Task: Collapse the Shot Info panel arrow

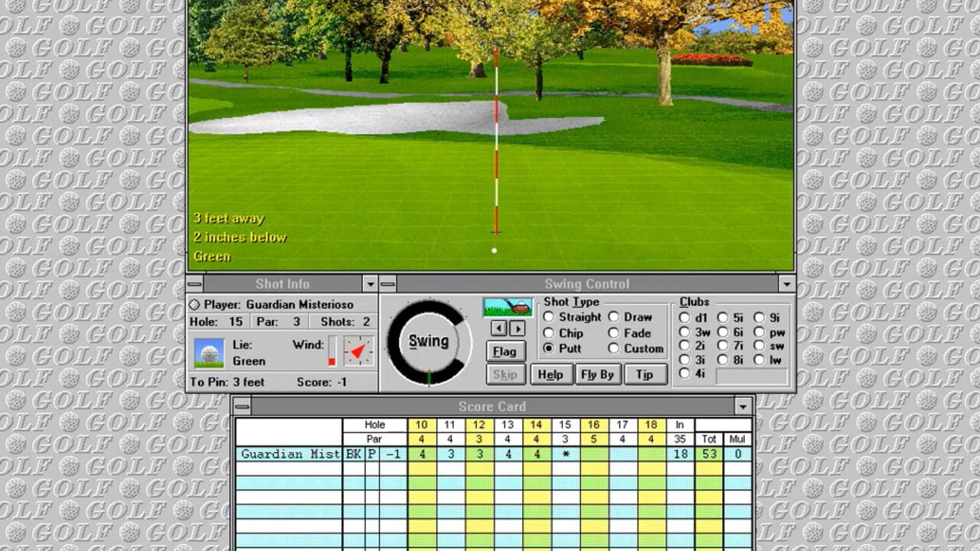Action: [x=370, y=284]
